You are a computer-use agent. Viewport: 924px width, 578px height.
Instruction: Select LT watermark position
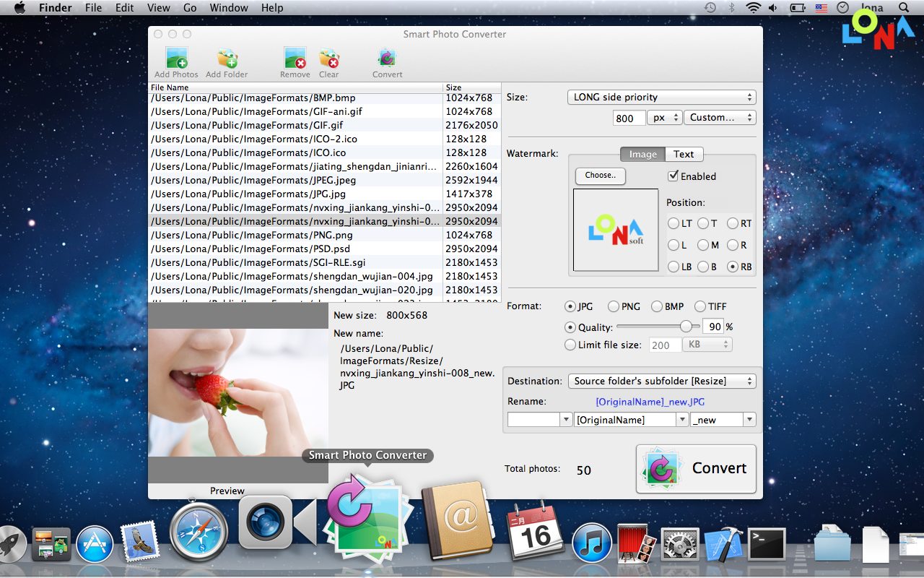pyautogui.click(x=674, y=224)
